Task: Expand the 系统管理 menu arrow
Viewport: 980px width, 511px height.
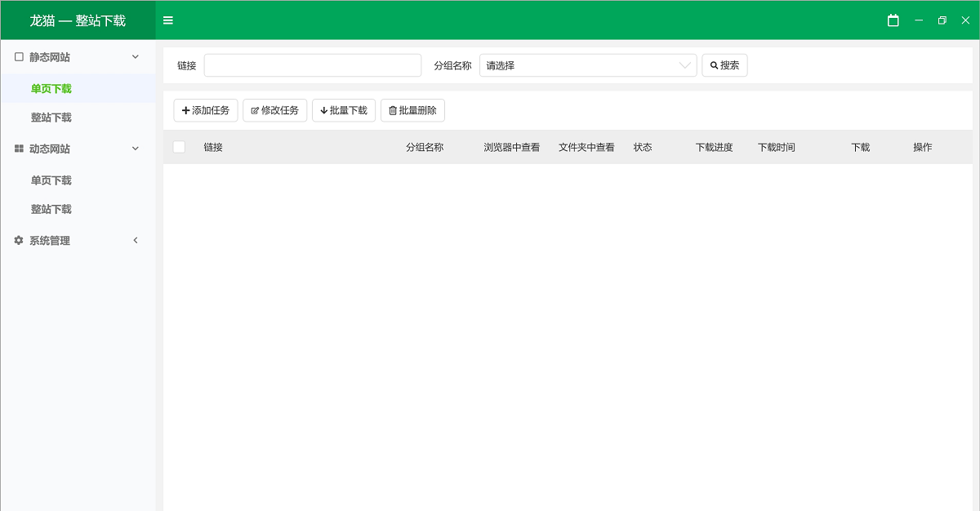Action: tap(136, 240)
